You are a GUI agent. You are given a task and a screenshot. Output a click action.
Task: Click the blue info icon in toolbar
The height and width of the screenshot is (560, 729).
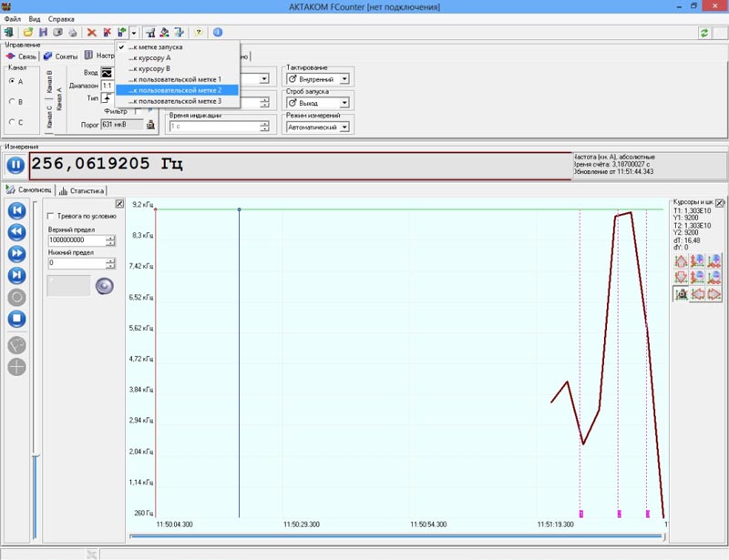(218, 32)
